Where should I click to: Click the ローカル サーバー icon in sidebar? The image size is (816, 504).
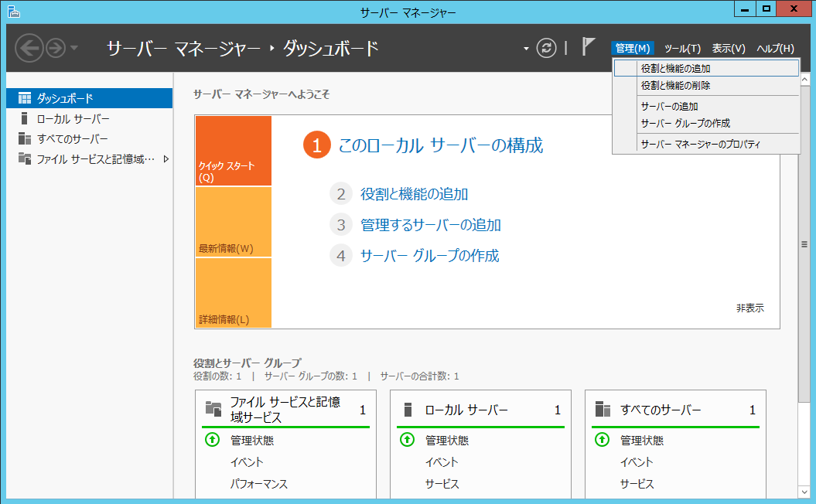click(x=25, y=119)
